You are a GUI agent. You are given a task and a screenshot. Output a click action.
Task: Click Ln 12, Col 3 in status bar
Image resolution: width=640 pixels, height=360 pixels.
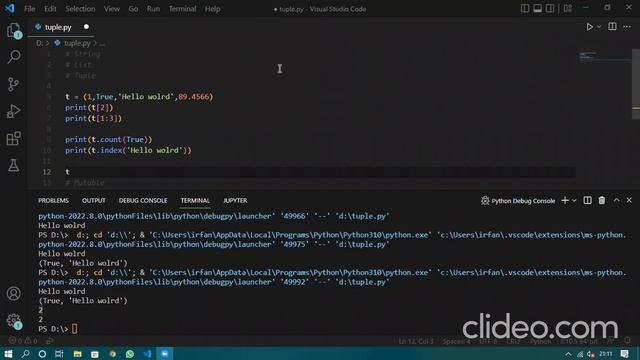[x=416, y=341]
